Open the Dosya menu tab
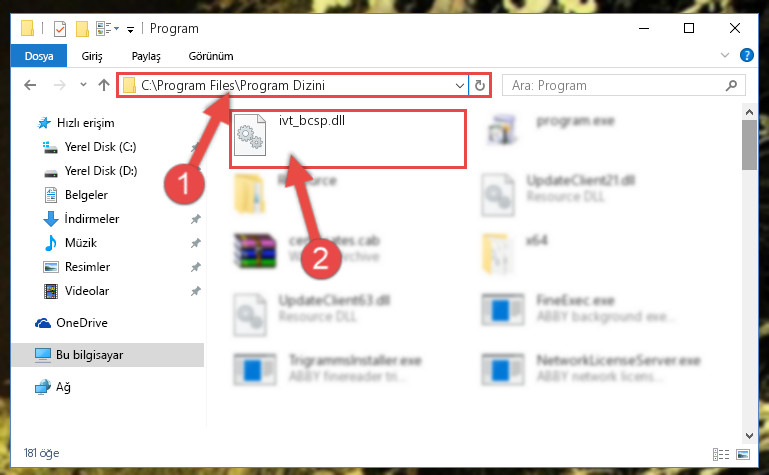Viewport: 769px width, 475px height. coord(39,56)
